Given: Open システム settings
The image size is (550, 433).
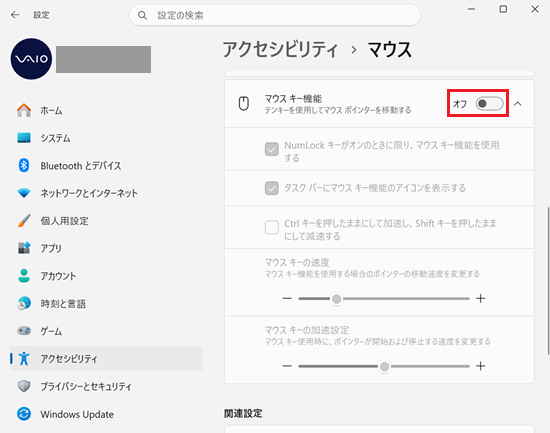Looking at the screenshot, I should 106,138.
